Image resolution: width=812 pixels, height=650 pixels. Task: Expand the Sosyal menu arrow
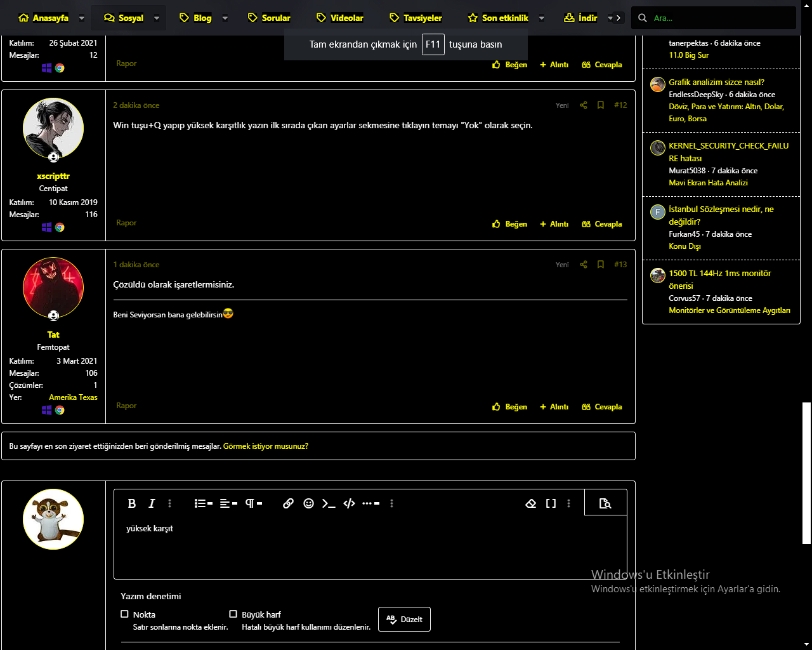pos(157,18)
